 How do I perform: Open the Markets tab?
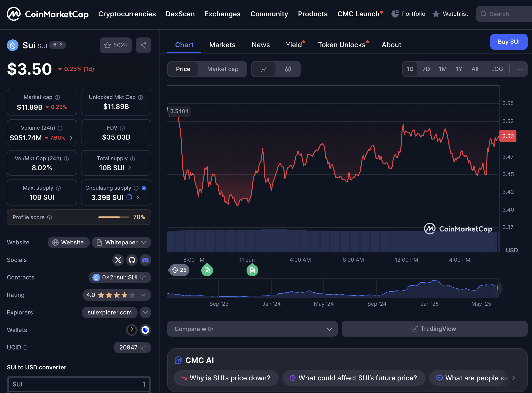tap(222, 45)
